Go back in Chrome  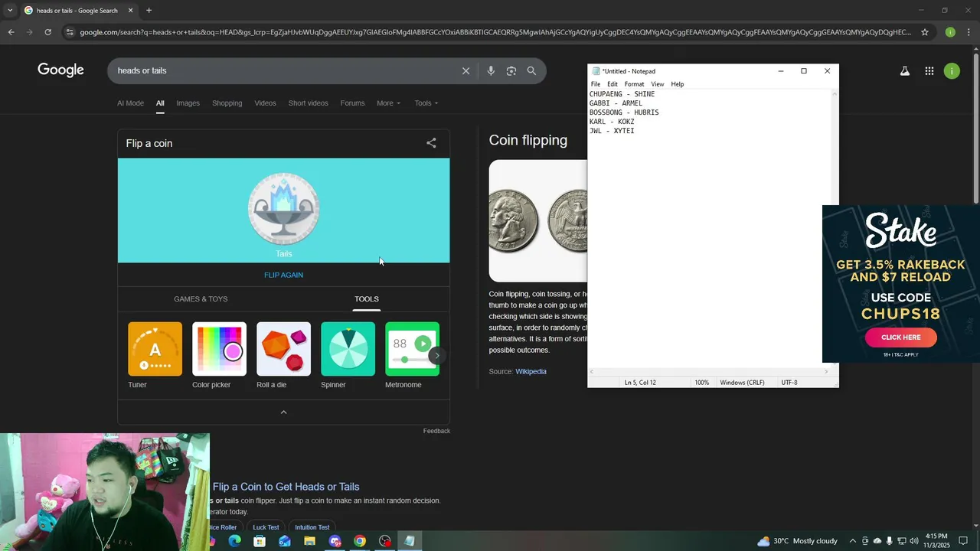tap(11, 32)
